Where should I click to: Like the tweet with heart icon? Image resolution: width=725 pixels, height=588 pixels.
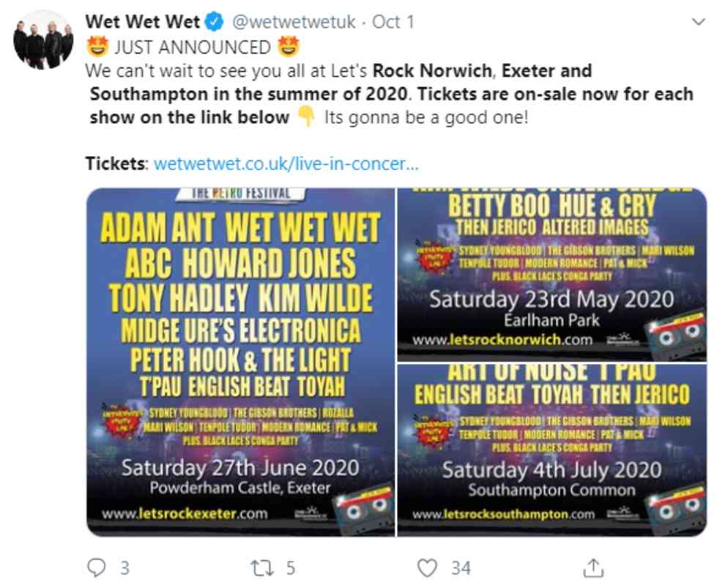(x=427, y=568)
